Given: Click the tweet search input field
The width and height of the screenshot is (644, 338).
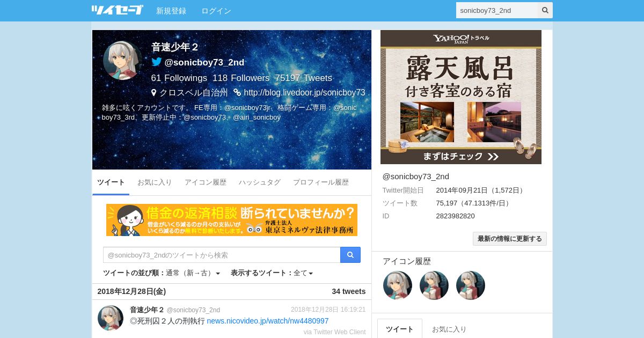Looking at the screenshot, I should point(222,255).
